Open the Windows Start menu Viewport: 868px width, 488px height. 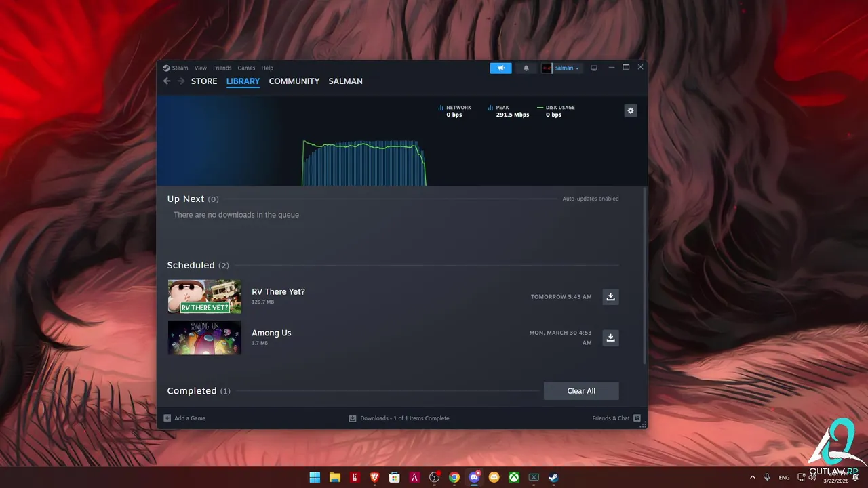pyautogui.click(x=315, y=477)
